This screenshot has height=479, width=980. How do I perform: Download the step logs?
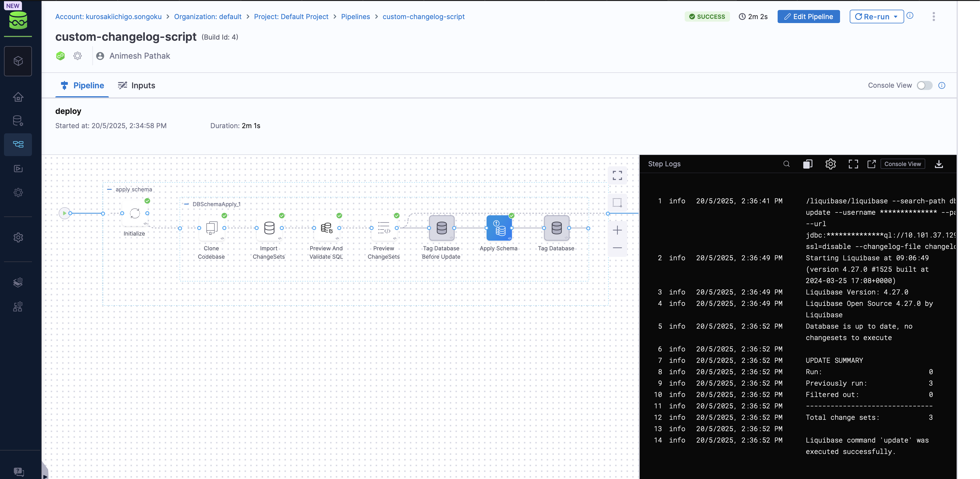939,164
